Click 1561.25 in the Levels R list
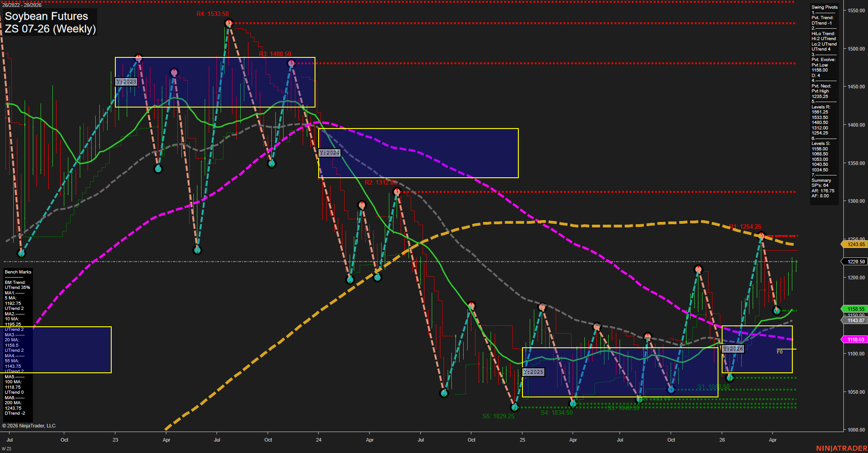Image resolution: width=868 pixels, height=453 pixels. tap(820, 112)
